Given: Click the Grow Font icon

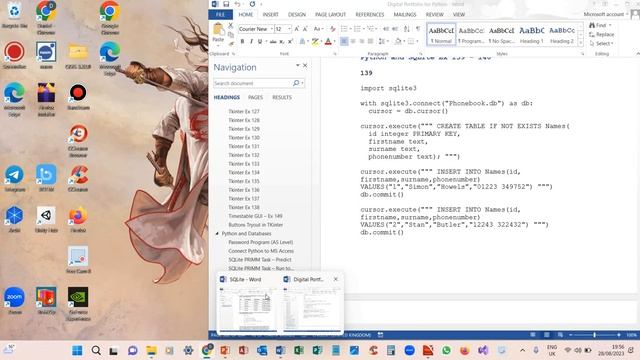Looking at the screenshot, I should (297, 29).
